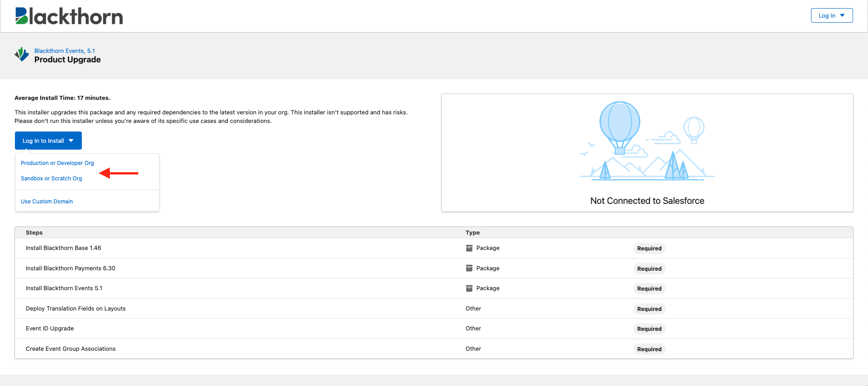The height and width of the screenshot is (386, 868).
Task: Click 'Install Blackthorn Events 5.1' step
Action: pos(64,288)
